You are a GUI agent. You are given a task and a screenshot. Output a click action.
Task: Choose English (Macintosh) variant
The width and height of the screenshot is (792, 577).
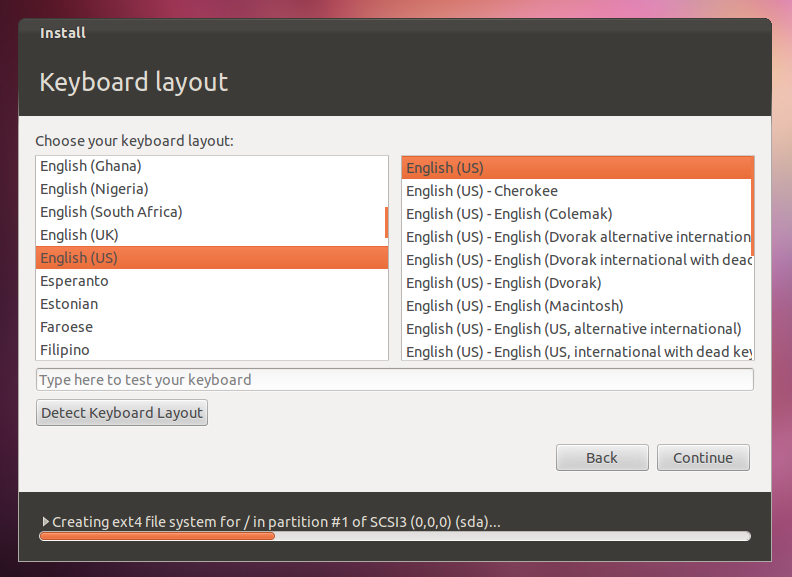point(576,306)
